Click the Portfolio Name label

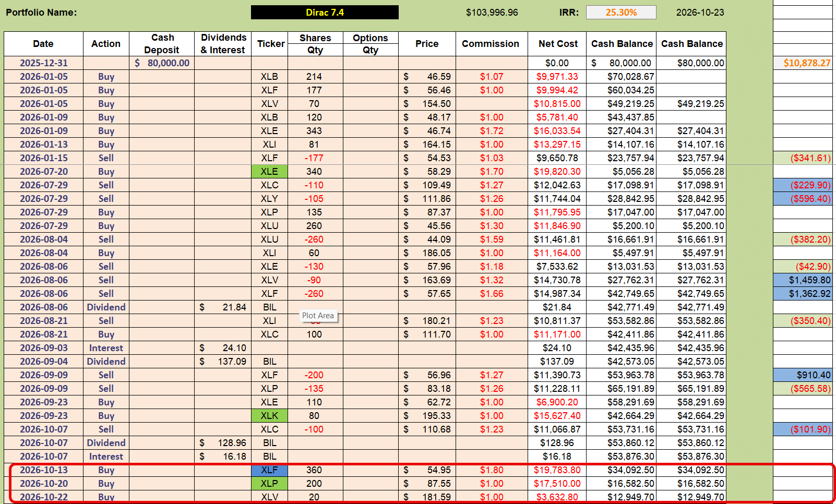click(41, 13)
